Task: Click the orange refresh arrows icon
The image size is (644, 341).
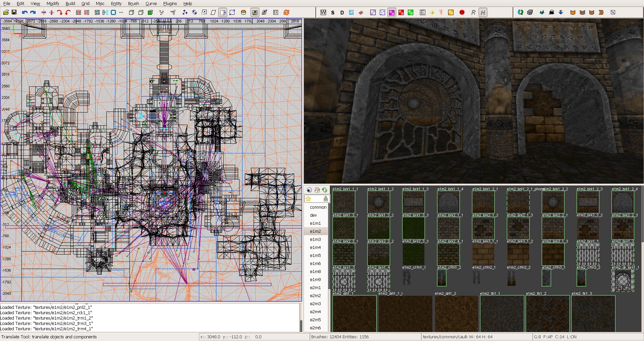Action: point(286,12)
